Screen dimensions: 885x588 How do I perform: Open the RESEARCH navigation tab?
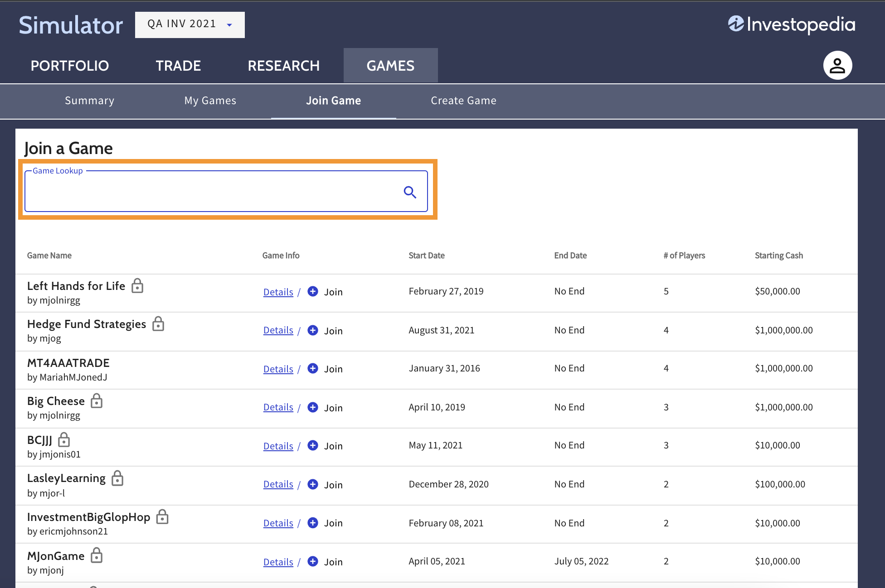(283, 66)
